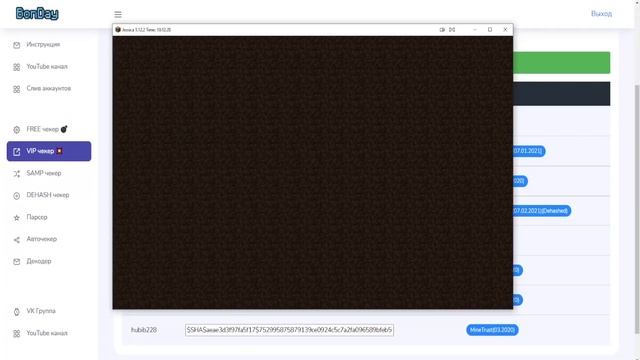Open Слив аккаунтов in the sidebar
640x360 pixels.
tap(48, 89)
